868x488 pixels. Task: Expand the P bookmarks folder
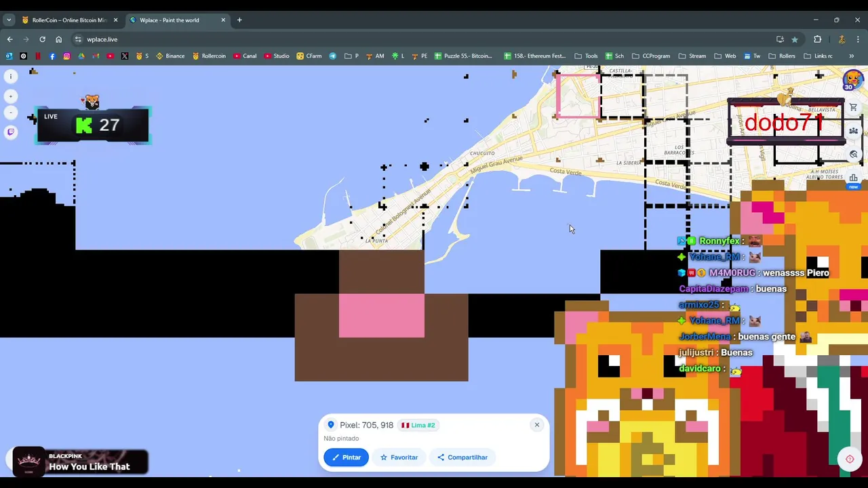click(x=352, y=56)
